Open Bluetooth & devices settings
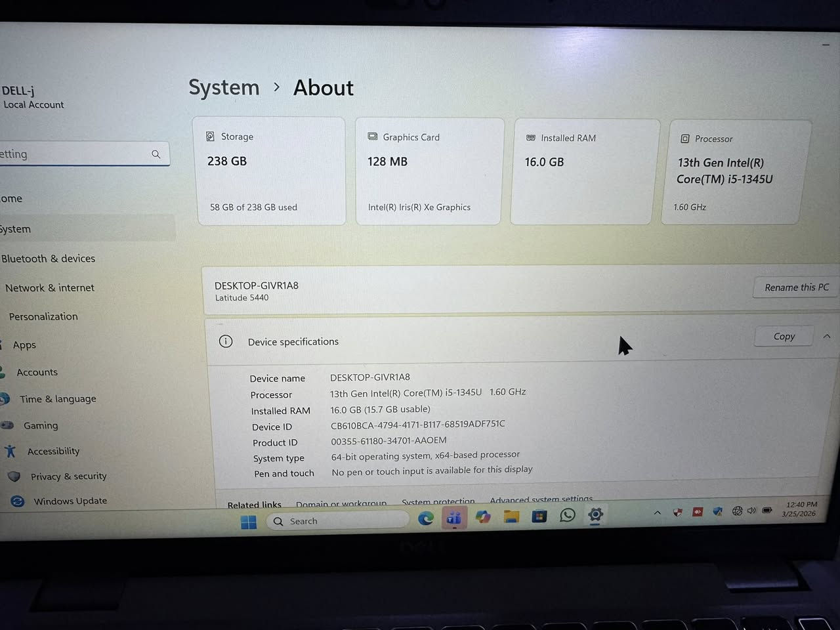Viewport: 840px width, 630px height. click(x=49, y=259)
